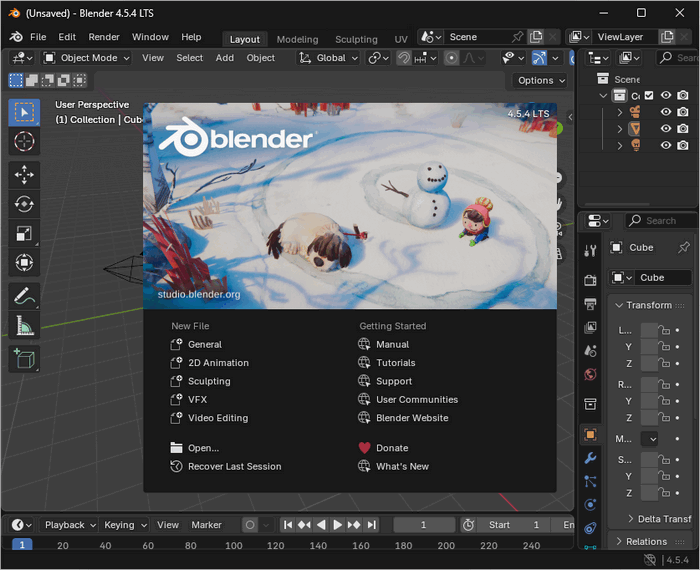
Task: Select the Annotate tool
Action: coord(24,296)
